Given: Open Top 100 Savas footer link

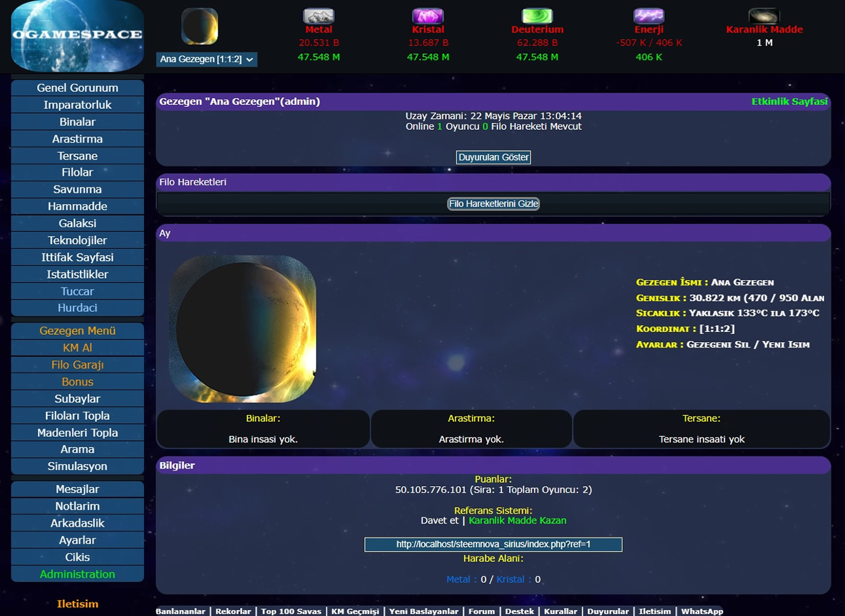Looking at the screenshot, I should click(291, 611).
